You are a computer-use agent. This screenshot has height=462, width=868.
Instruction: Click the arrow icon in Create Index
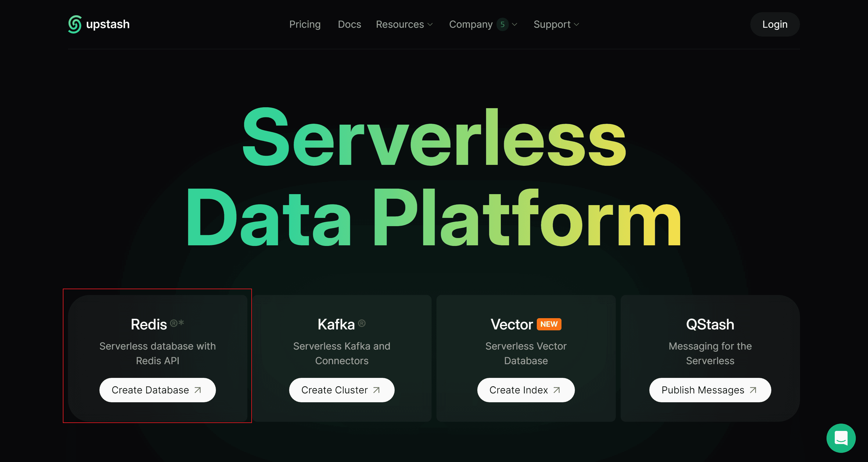557,390
